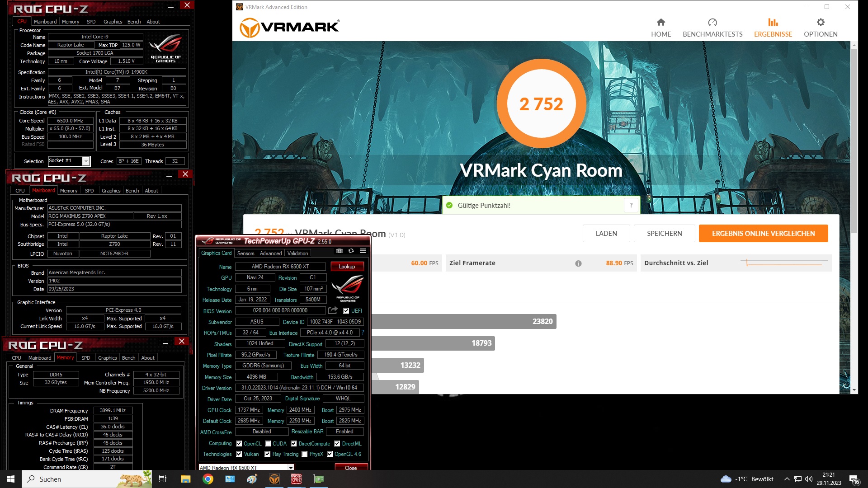Switch to Sensors tab in GPU-Z
Screen dimensions: 868x488
point(245,253)
